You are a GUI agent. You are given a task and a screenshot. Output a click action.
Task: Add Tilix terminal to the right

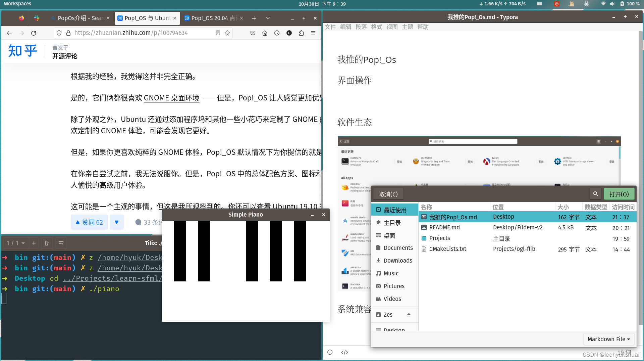(x=47, y=243)
